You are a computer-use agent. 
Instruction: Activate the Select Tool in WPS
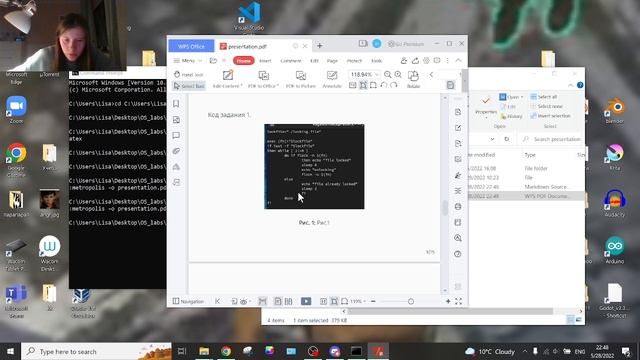click(x=189, y=86)
